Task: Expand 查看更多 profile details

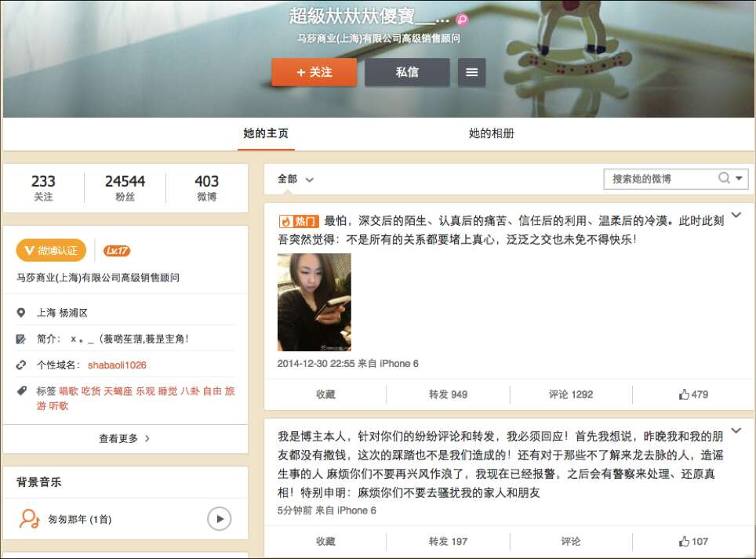Action: pos(125,438)
